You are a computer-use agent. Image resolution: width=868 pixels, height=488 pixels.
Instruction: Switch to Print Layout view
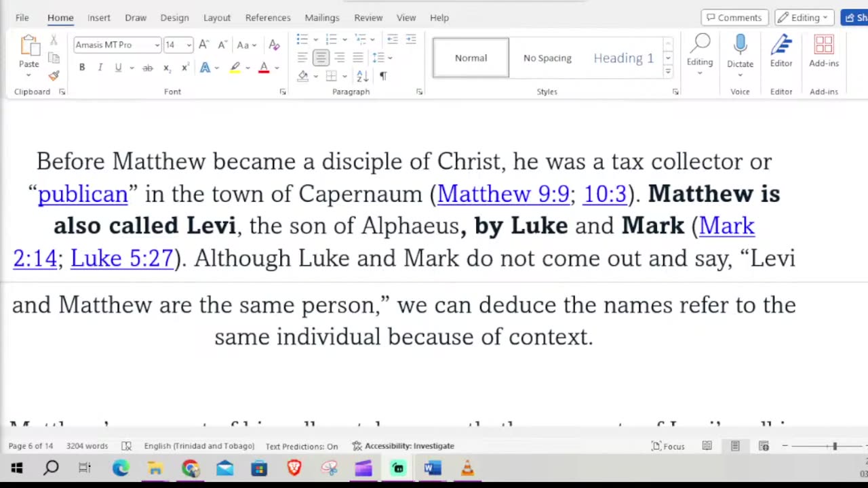(735, 446)
